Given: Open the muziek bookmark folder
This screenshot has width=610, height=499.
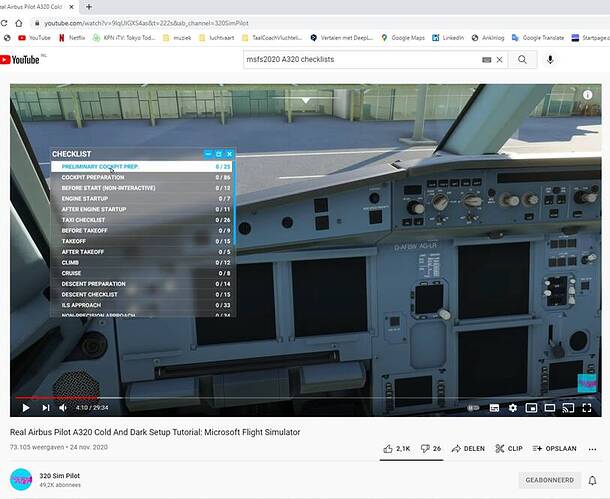Looking at the screenshot, I should tap(177, 38).
